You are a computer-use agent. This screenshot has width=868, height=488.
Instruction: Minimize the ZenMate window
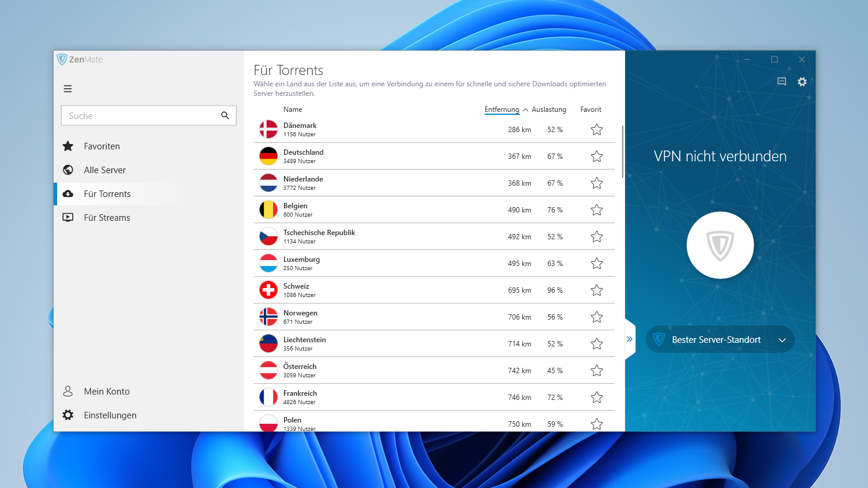tap(747, 60)
